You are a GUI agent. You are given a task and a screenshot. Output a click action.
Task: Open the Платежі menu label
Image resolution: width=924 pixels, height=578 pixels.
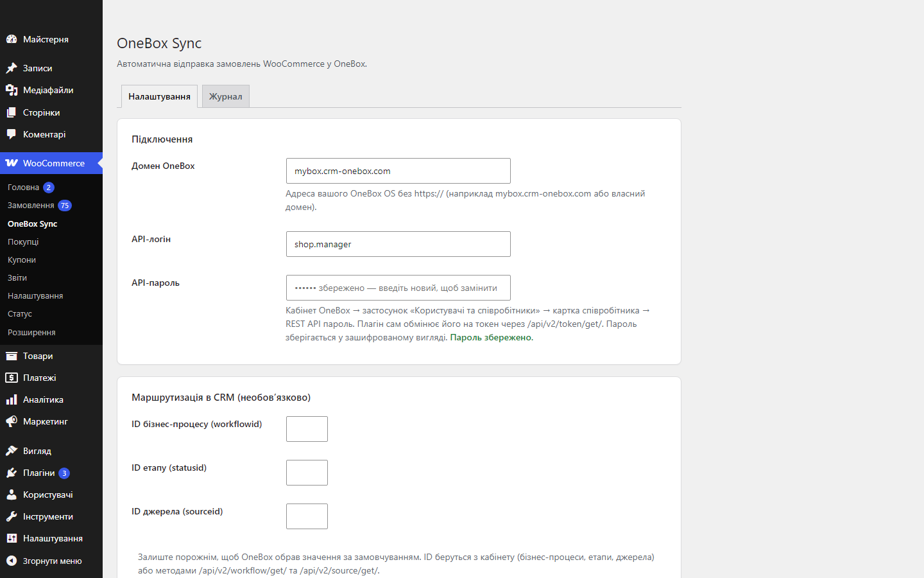pyautogui.click(x=40, y=378)
